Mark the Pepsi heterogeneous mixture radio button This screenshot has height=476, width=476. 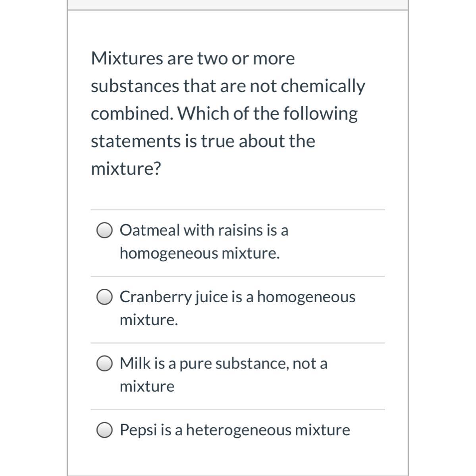pos(104,430)
